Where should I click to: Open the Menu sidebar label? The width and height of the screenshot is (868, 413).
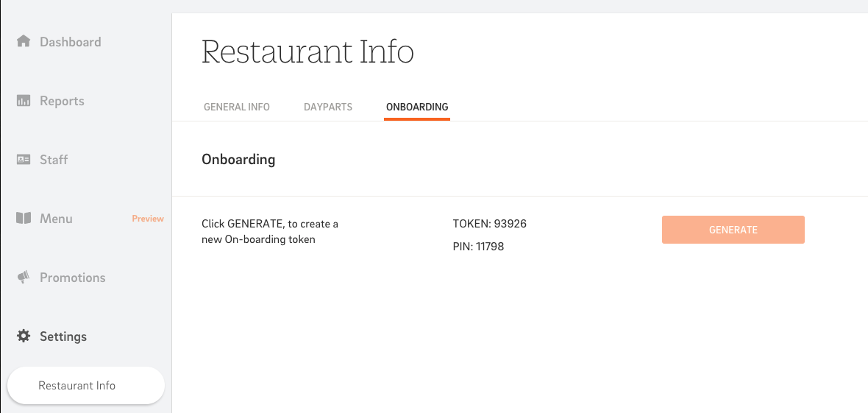[56, 219]
